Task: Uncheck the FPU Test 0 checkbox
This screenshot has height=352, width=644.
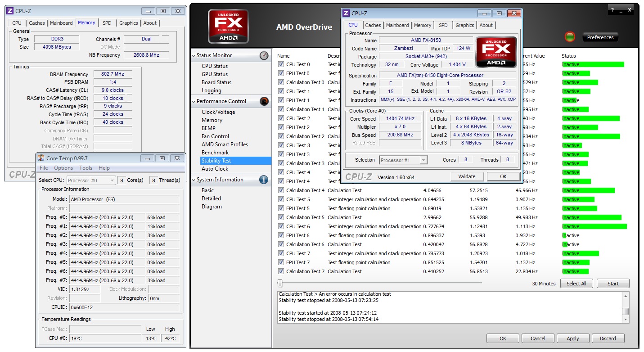Action: [x=281, y=73]
